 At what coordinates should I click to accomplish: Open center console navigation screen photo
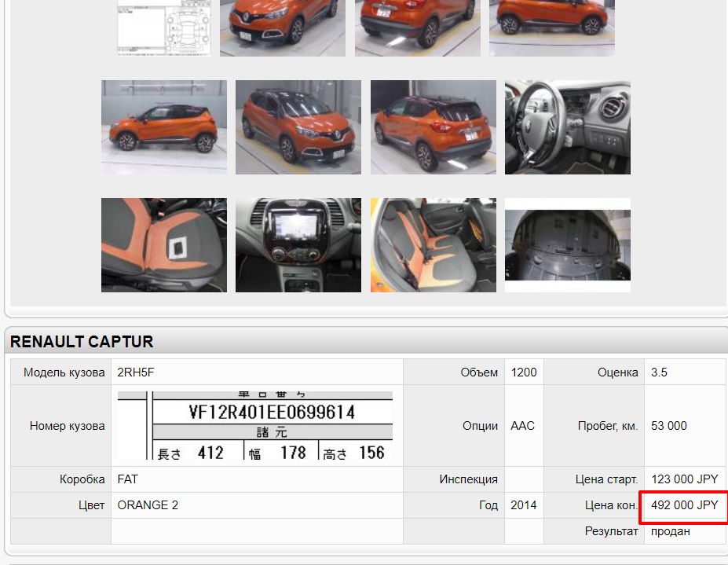[x=298, y=245]
